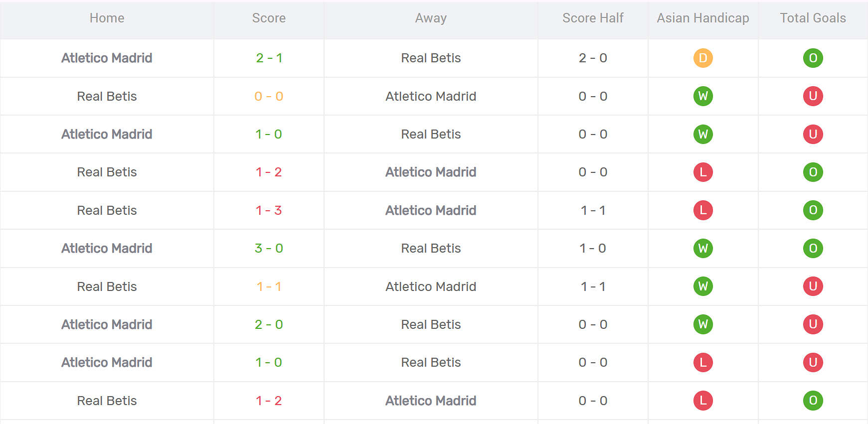Select the W handicap badge in the 3 - 0 row
Image resolution: width=868 pixels, height=424 pixels.
703,248
